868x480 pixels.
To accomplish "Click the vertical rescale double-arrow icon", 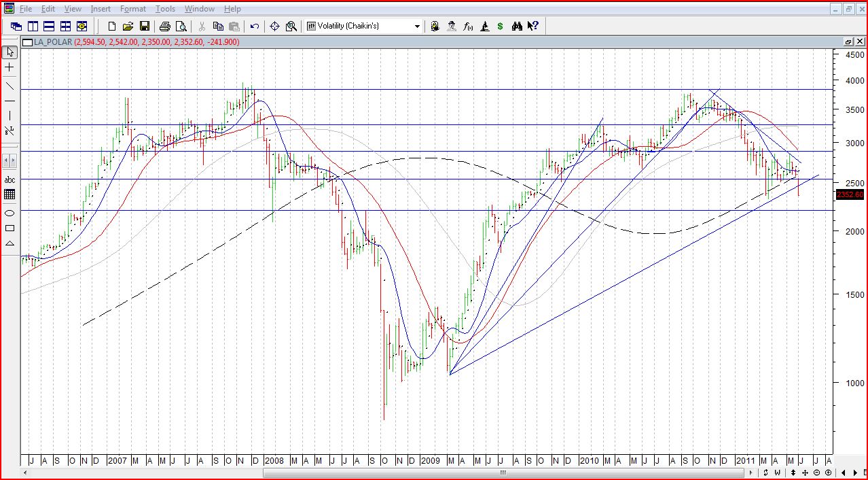I will [793, 473].
